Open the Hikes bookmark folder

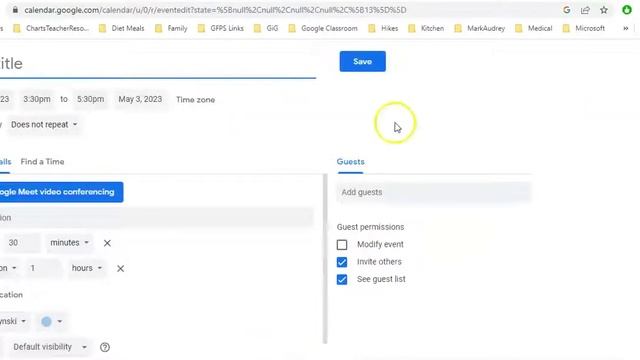pyautogui.click(x=383, y=28)
